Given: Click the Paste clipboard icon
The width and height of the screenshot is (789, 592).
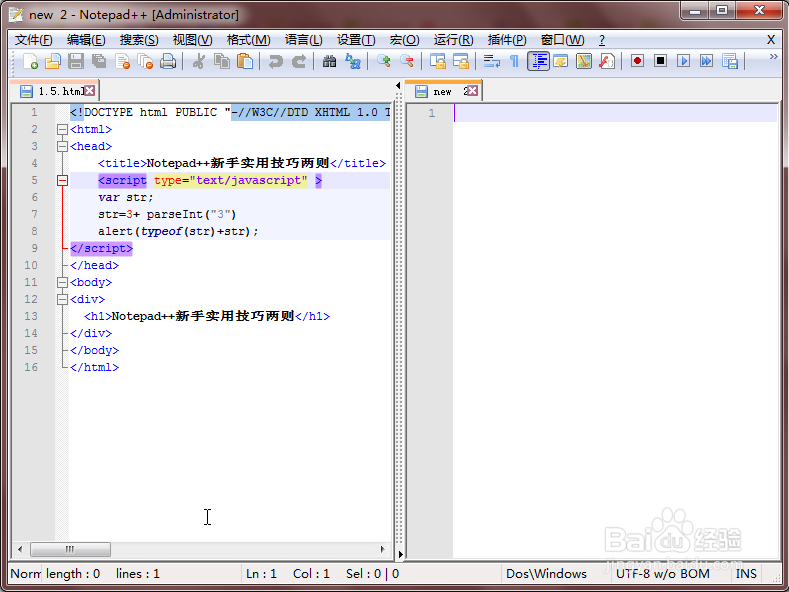Looking at the screenshot, I should point(245,61).
